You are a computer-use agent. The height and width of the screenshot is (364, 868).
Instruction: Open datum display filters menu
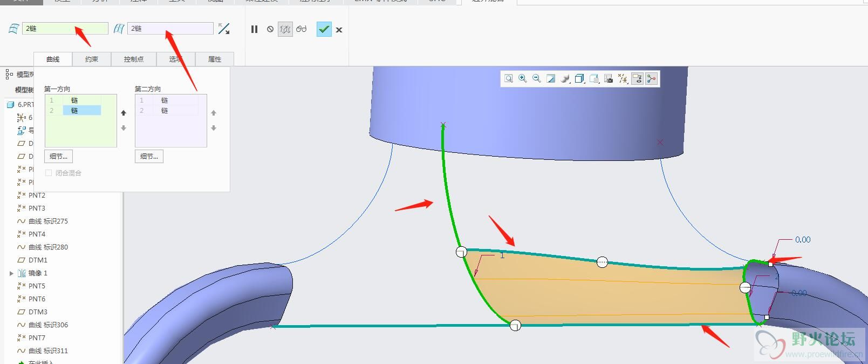(623, 79)
